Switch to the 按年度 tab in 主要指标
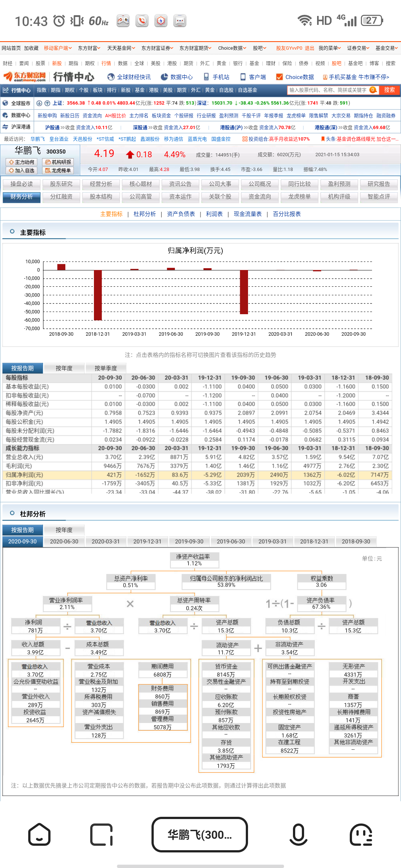Viewport: 401px width, 868px height. [64, 368]
